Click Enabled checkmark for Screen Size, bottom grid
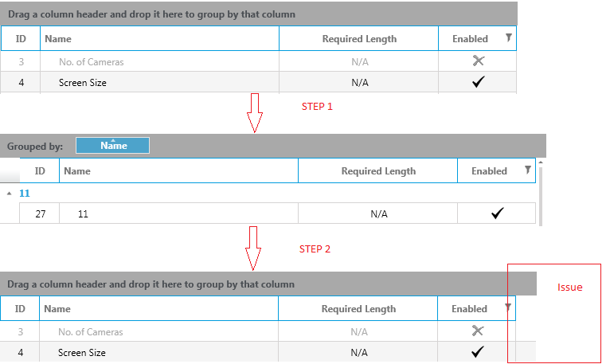The width and height of the screenshot is (610, 364). [x=478, y=352]
